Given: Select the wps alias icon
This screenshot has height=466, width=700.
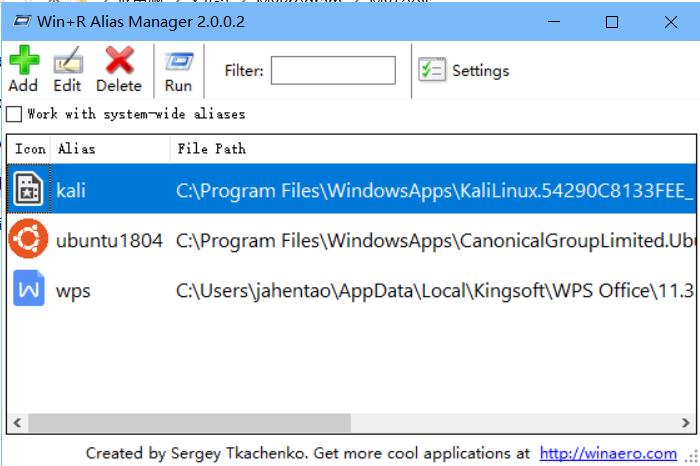Looking at the screenshot, I should [29, 288].
